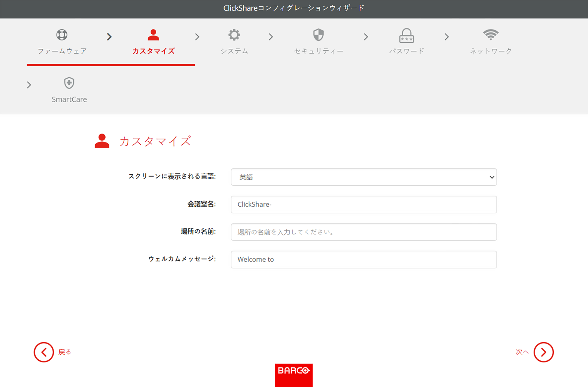The height and width of the screenshot is (387, 588).
Task: Go to next page with 次へ arrow button
Action: point(544,352)
